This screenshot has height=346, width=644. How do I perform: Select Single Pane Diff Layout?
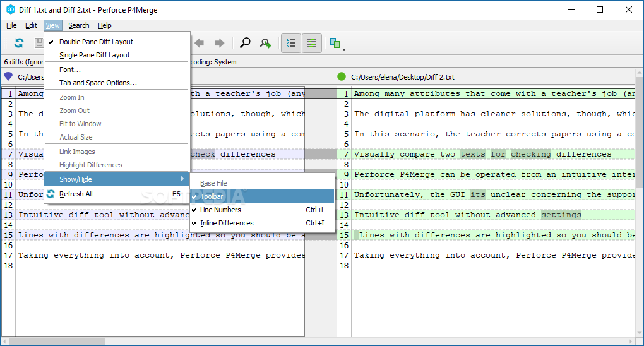point(117,55)
